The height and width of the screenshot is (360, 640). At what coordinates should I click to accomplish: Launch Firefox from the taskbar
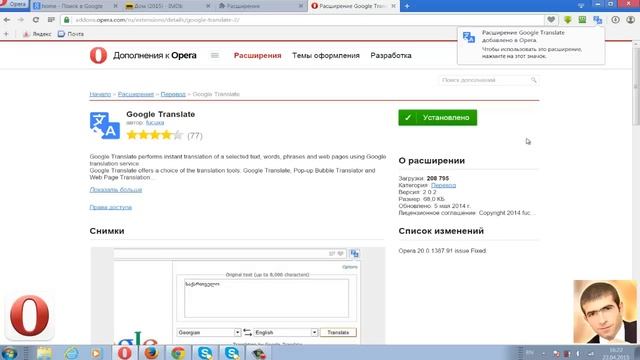(151, 353)
